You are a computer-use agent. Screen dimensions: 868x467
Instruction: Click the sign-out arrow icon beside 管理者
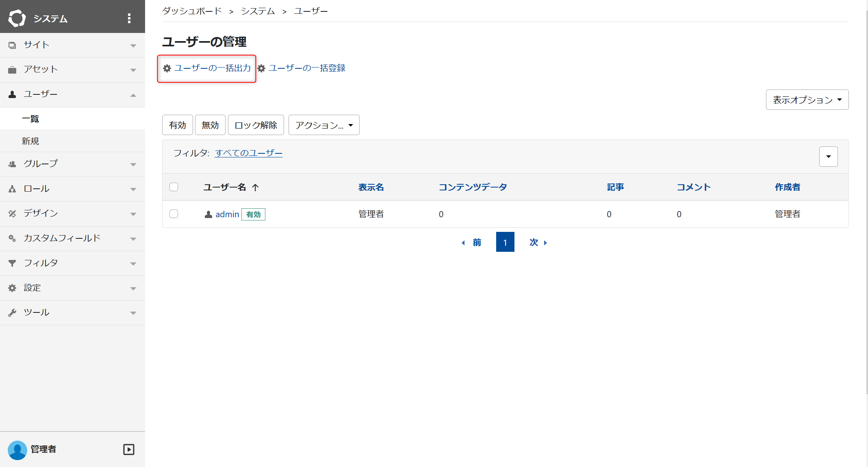tap(129, 450)
